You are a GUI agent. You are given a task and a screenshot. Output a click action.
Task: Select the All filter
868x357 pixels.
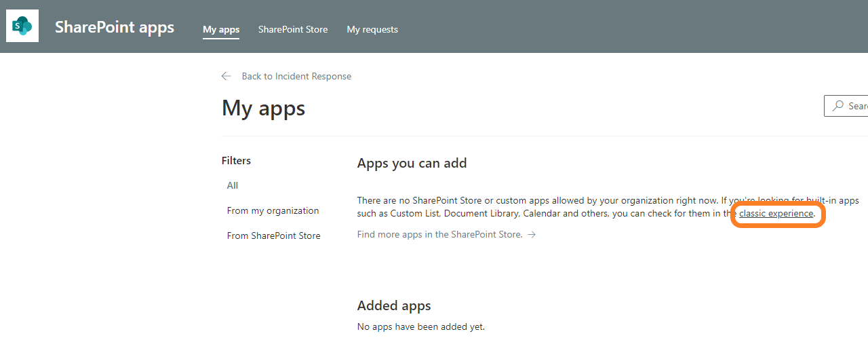[233, 185]
